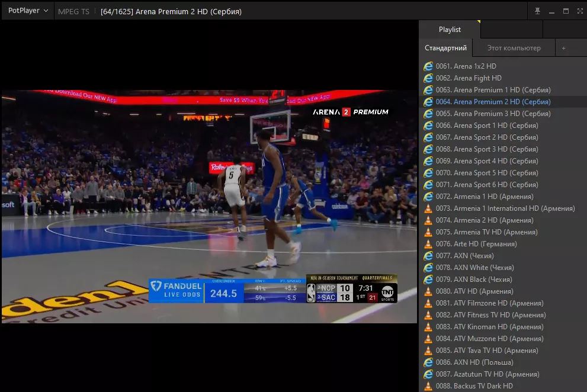The width and height of the screenshot is (587, 392).
Task: Select entry 0088. Backus TV Dark HD
Action: pos(503,386)
